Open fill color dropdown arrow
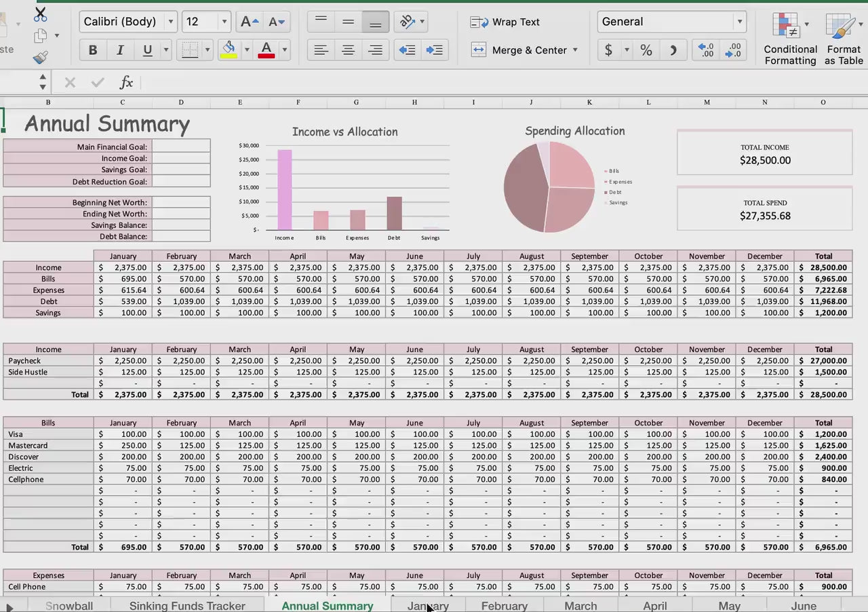Screen dimensions: 868x612 click(x=247, y=50)
